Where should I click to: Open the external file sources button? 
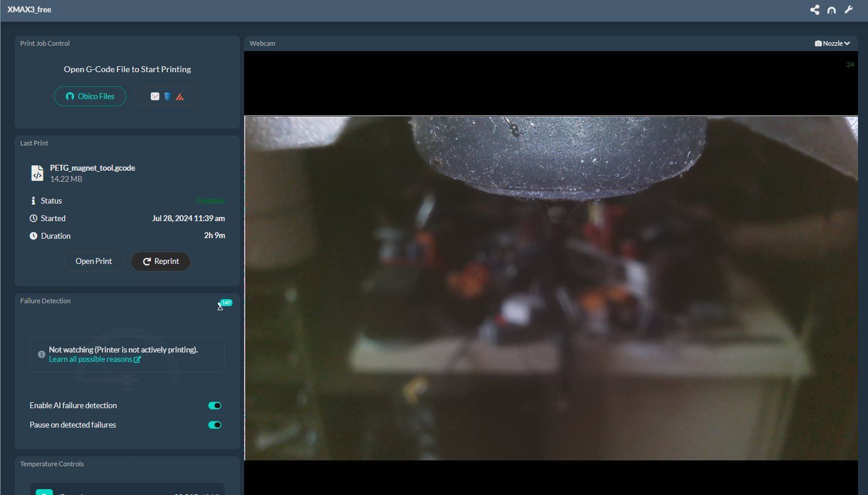click(167, 96)
